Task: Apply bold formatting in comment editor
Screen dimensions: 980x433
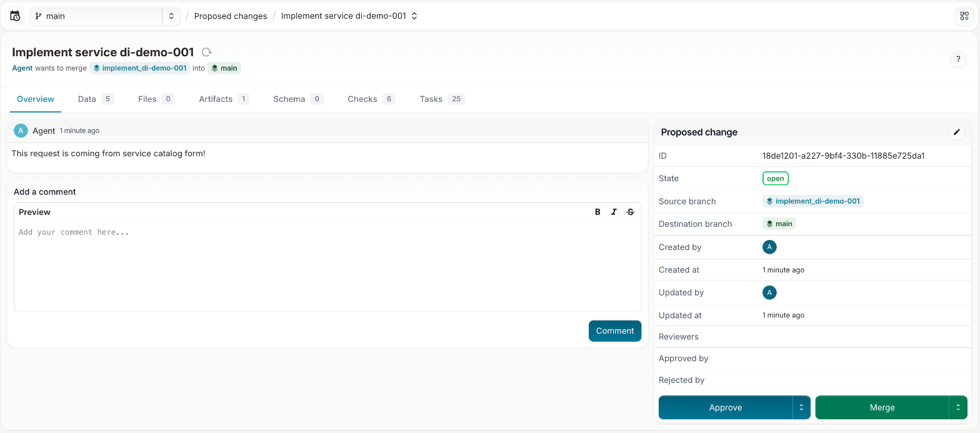Action: [x=597, y=212]
